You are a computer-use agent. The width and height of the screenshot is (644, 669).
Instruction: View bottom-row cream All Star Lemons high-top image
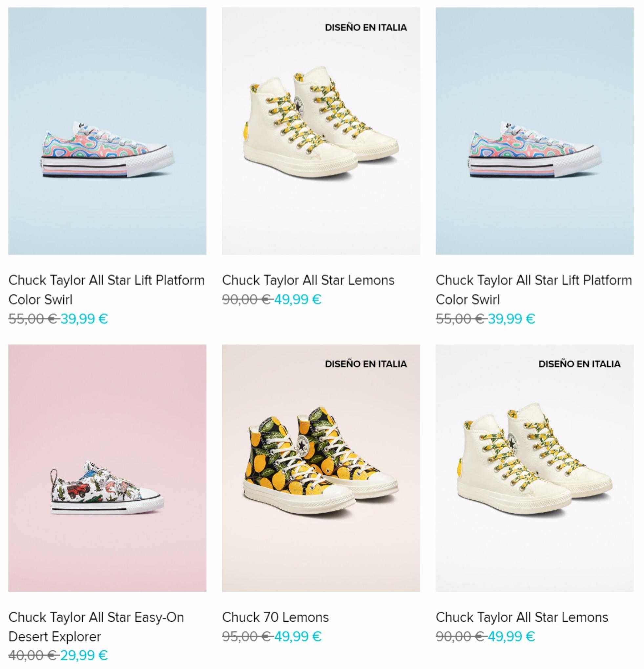tap(535, 468)
